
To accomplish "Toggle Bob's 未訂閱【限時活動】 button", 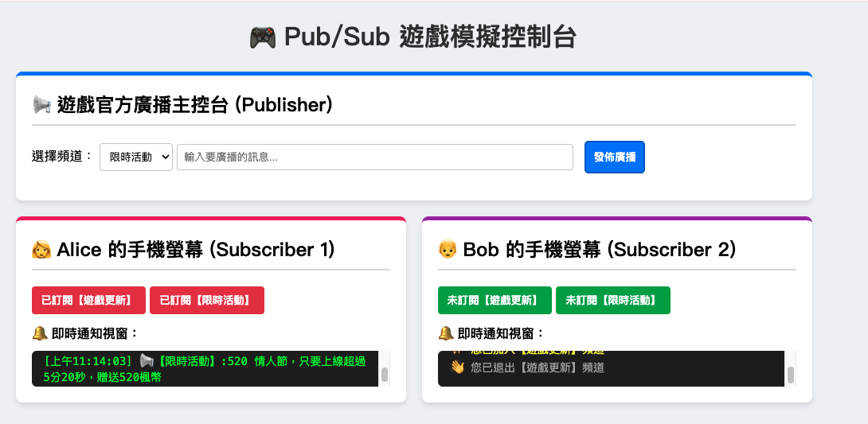I will pos(613,300).
